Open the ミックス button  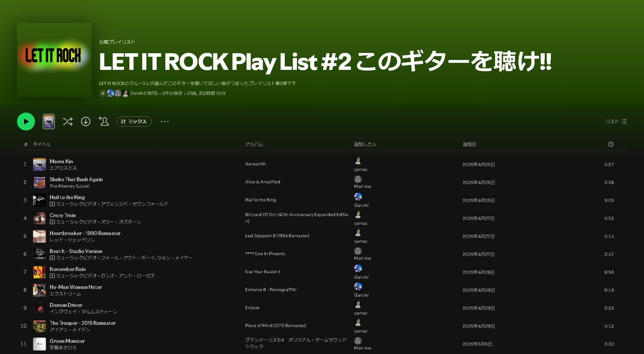pos(134,121)
